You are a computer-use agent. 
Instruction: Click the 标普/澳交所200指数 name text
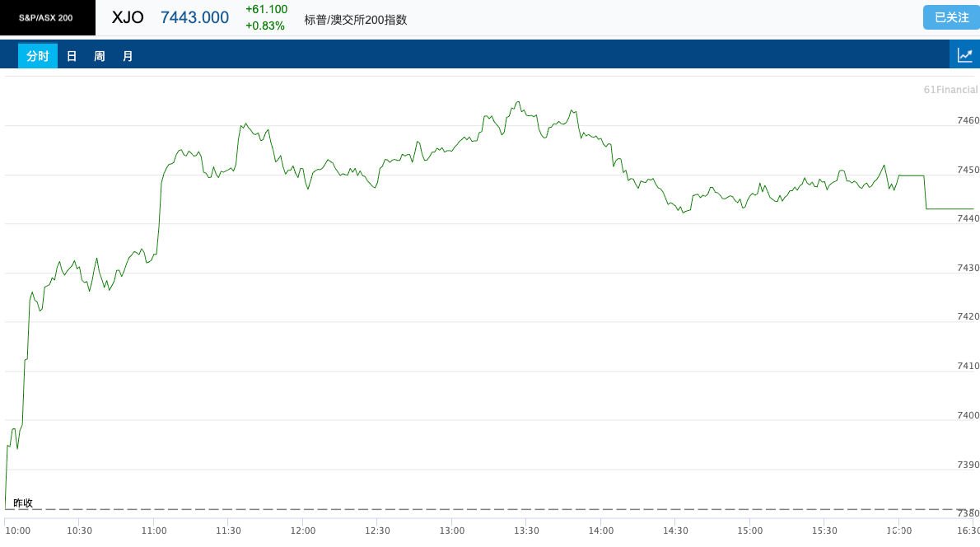[356, 20]
